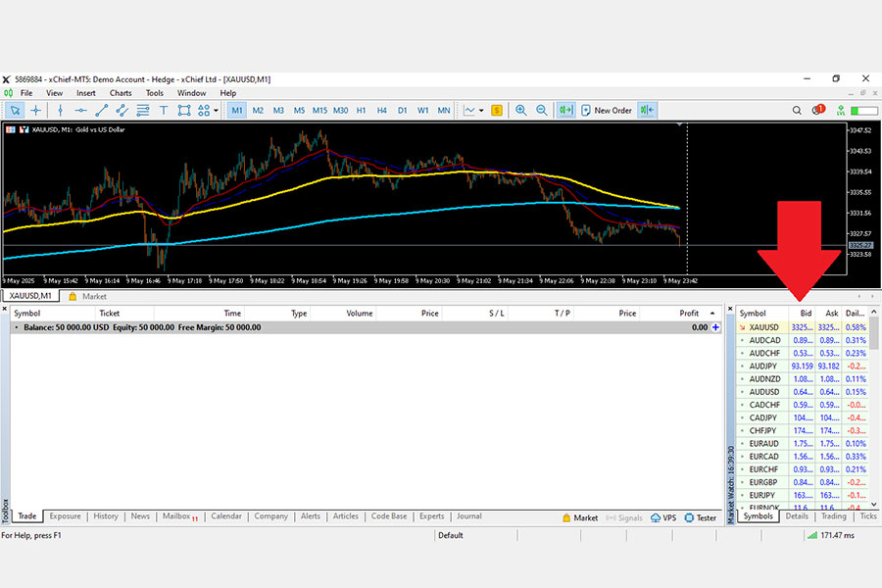Switch to M15 timeframe

319,111
